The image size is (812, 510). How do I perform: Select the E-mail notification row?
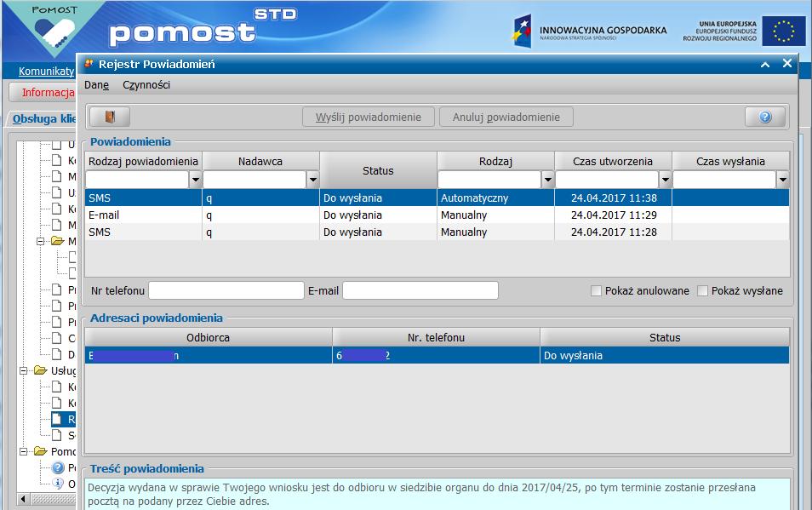[x=437, y=215]
